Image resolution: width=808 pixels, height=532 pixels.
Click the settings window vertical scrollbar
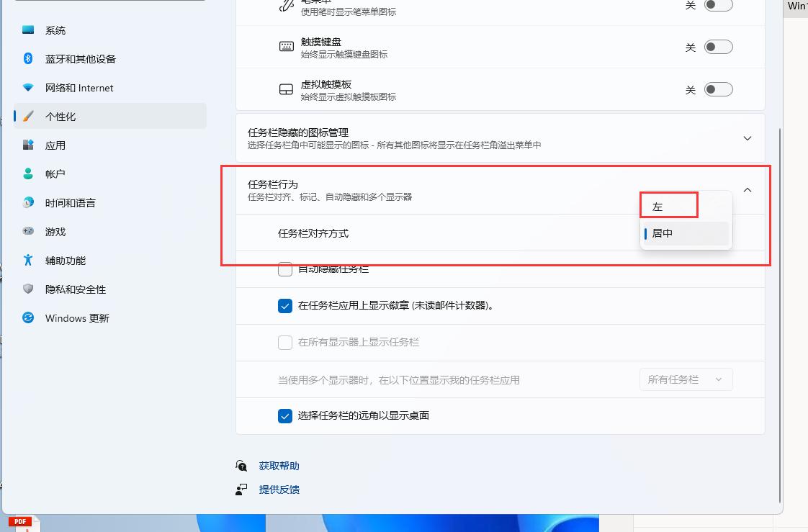pyautogui.click(x=780, y=316)
